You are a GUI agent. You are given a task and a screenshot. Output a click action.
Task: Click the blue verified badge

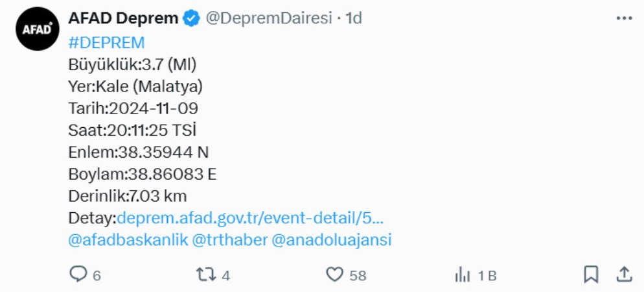191,19
